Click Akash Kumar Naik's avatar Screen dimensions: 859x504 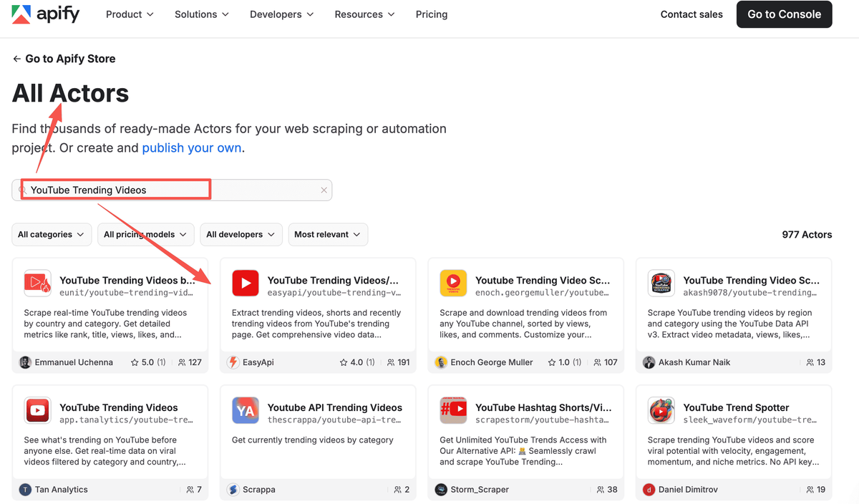coord(649,362)
